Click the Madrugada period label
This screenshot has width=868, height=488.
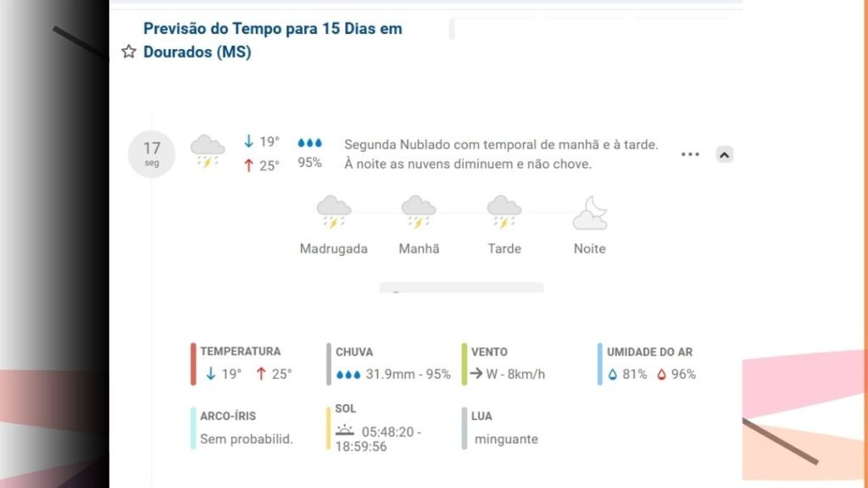click(334, 249)
